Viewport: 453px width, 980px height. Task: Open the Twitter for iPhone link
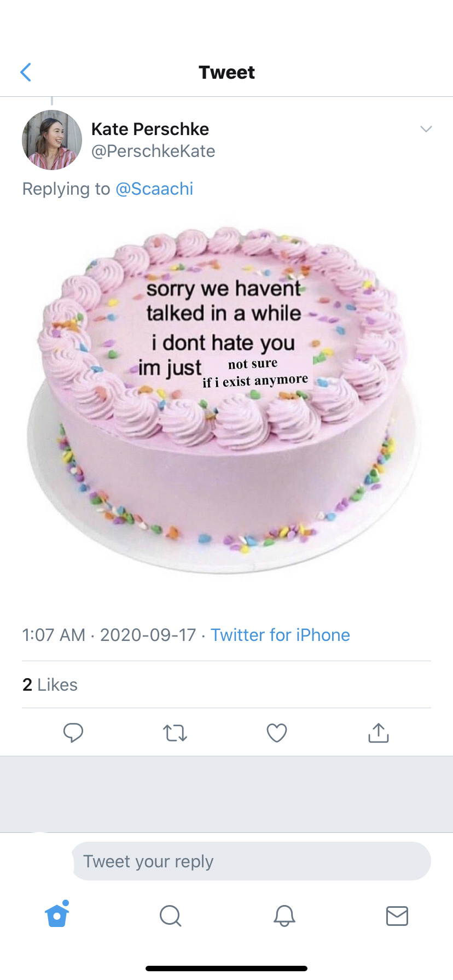tap(280, 635)
